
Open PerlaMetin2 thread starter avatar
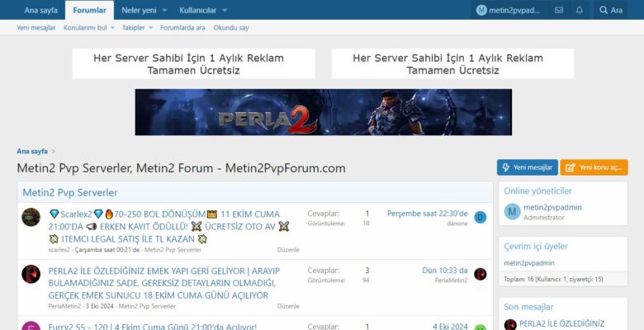point(31,274)
